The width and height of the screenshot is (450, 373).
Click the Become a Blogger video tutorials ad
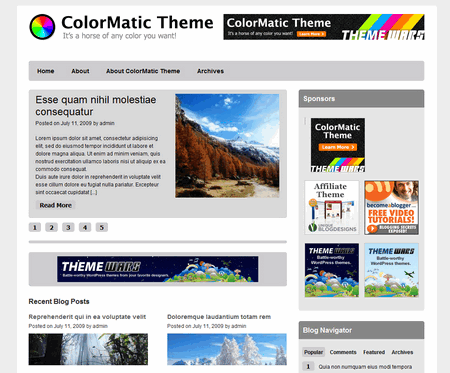pos(392,208)
